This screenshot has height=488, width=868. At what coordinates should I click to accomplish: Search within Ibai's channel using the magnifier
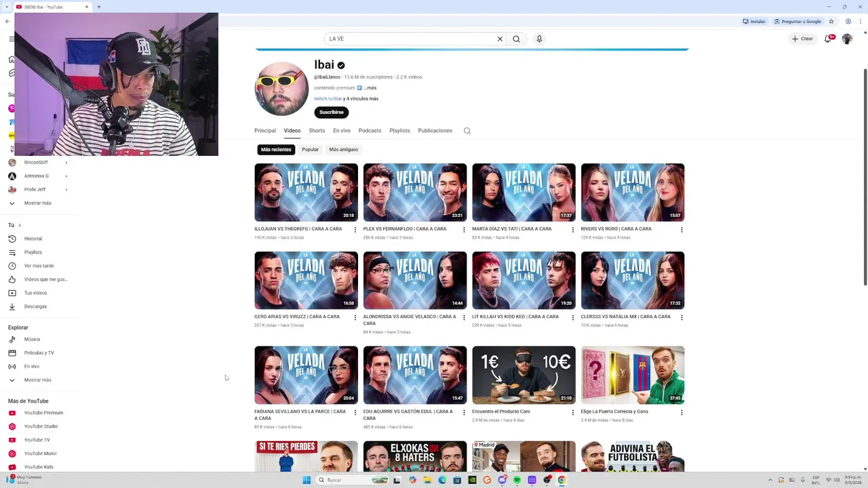click(467, 131)
